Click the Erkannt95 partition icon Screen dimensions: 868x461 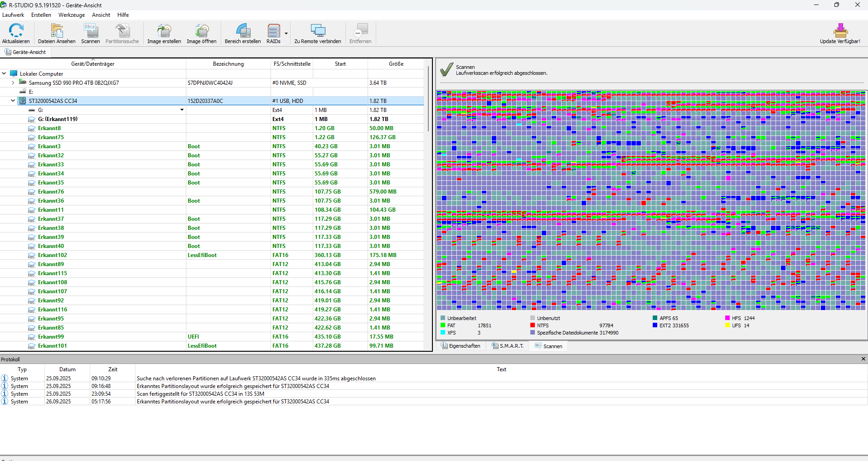pyautogui.click(x=31, y=319)
